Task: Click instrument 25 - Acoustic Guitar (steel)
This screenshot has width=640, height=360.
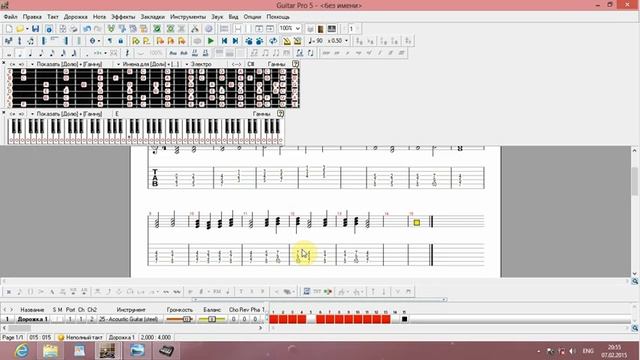Action: (129, 319)
